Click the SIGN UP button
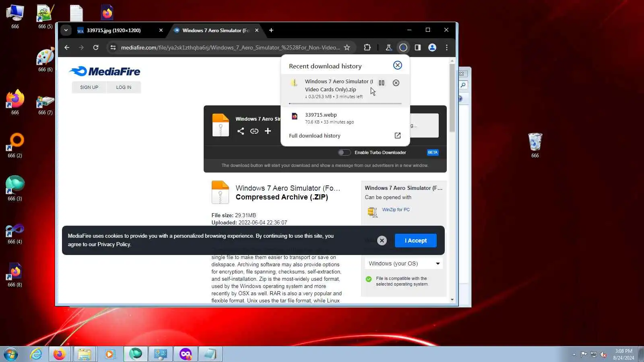 [x=89, y=87]
